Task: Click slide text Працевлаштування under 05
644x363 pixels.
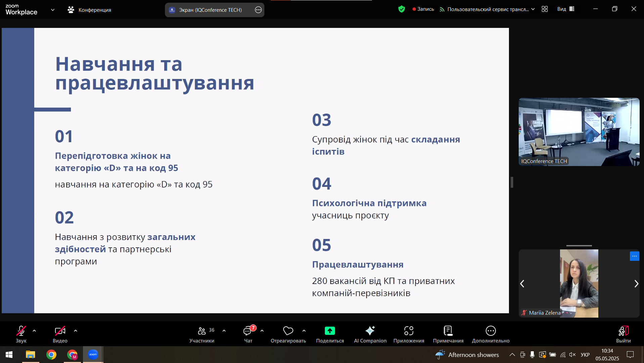Action: click(x=358, y=265)
